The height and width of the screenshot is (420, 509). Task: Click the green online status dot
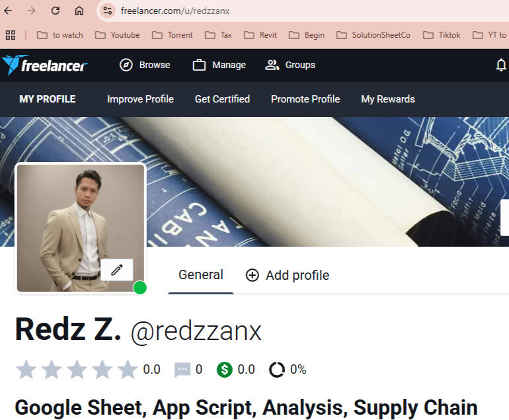click(x=140, y=288)
